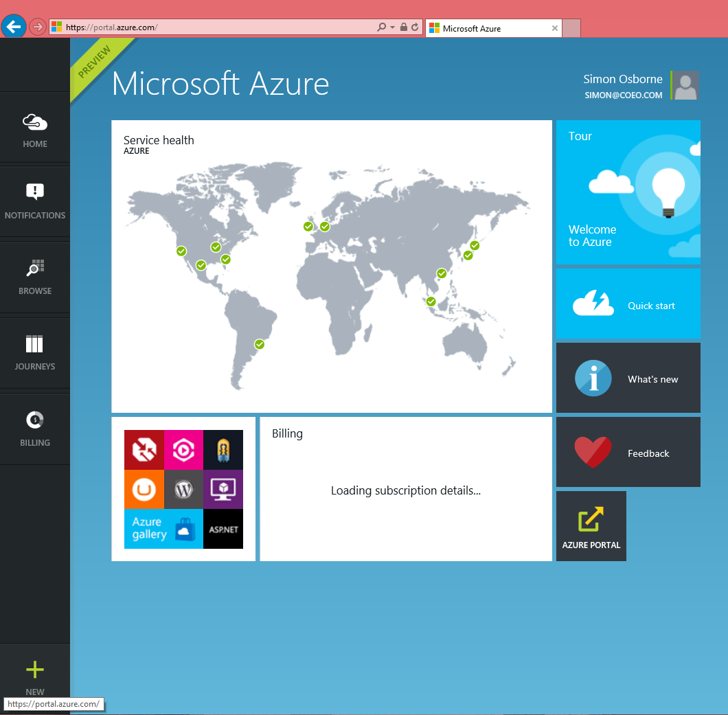Click the Singapore region health checkmark
This screenshot has width=728, height=715.
coord(431,302)
